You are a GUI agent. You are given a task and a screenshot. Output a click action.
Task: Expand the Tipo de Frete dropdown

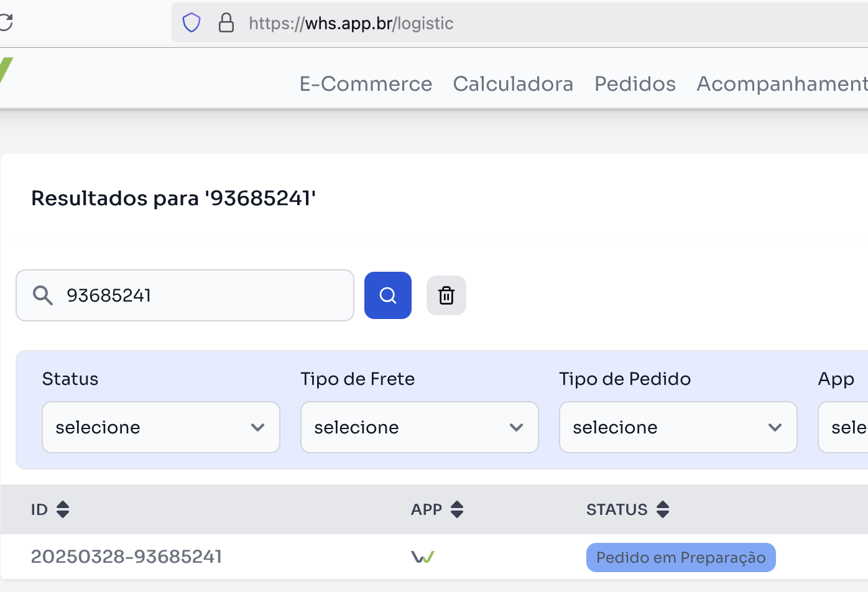coord(419,427)
